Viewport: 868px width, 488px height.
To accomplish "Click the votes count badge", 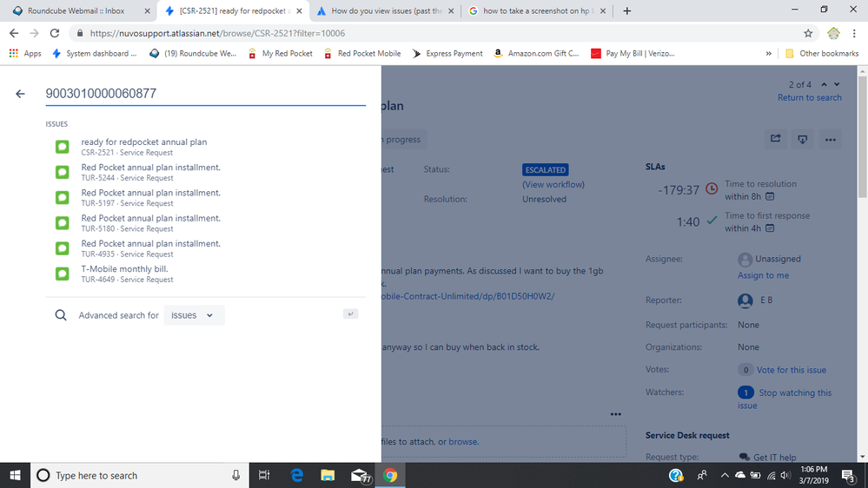I will click(x=745, y=370).
